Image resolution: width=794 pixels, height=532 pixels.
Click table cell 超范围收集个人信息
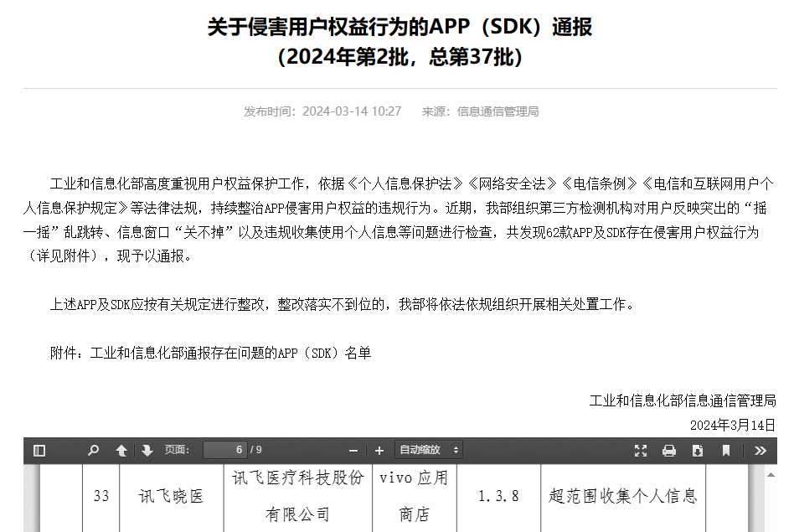pos(623,496)
